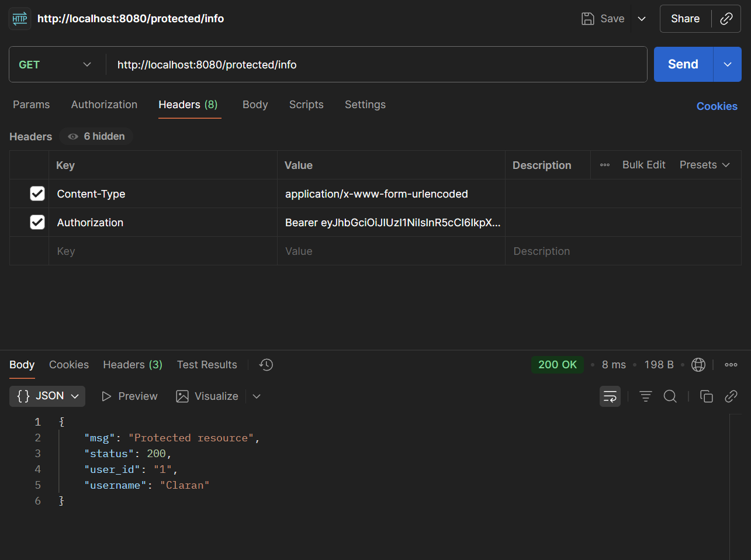Viewport: 751px width, 560px height.
Task: Click the blue Send button
Action: tap(683, 64)
